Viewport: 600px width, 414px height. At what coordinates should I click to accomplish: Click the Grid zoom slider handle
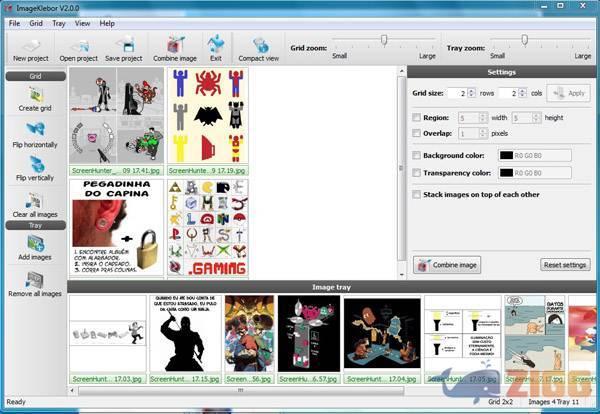tap(382, 40)
